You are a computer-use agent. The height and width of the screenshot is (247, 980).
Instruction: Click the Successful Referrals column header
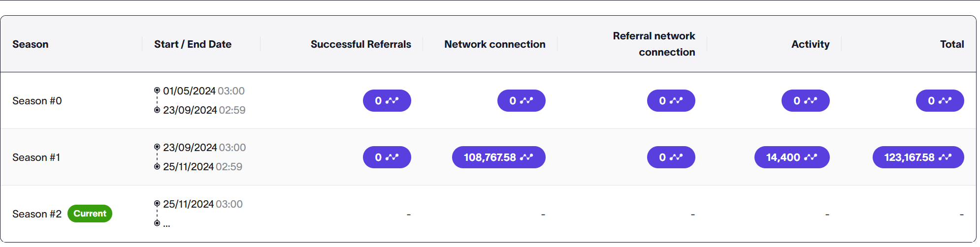click(360, 44)
